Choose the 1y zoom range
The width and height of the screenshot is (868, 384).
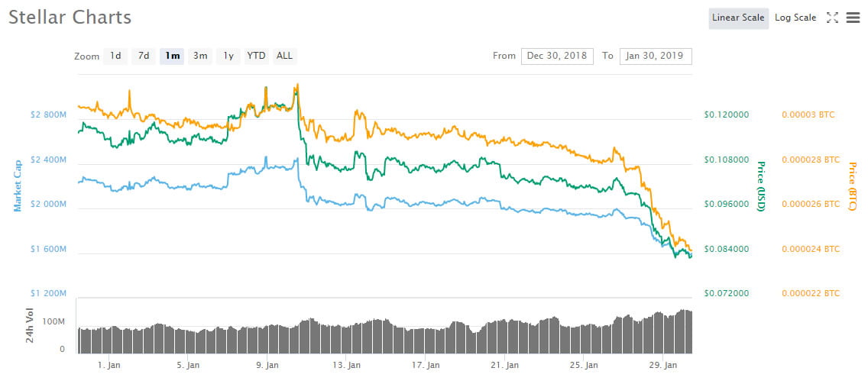[228, 56]
